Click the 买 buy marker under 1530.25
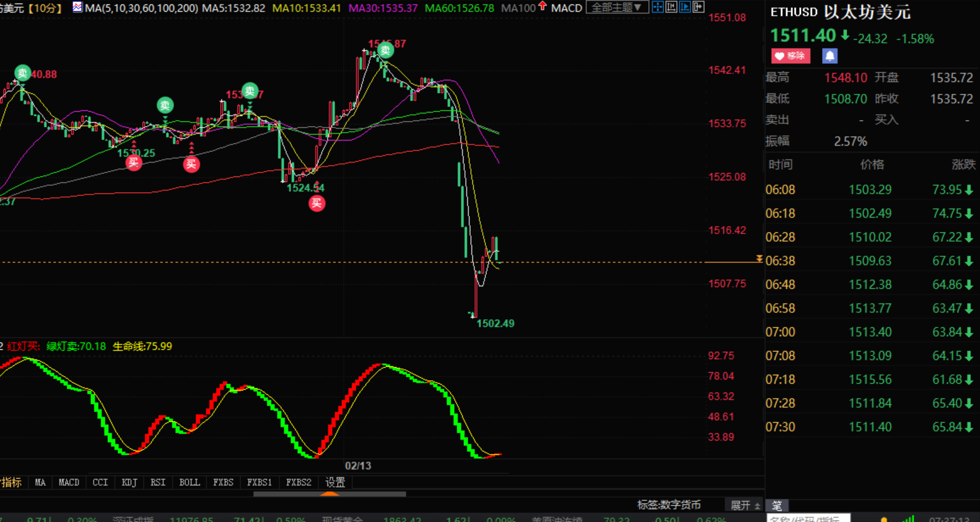The width and height of the screenshot is (980, 522). click(x=134, y=163)
